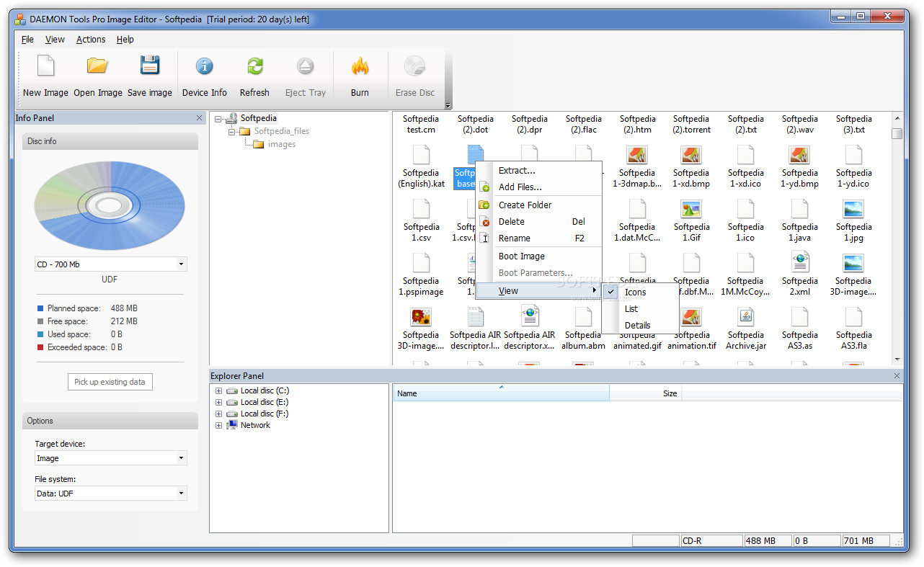
Task: Select the Softpedia album.abm file icon
Action: (x=583, y=317)
